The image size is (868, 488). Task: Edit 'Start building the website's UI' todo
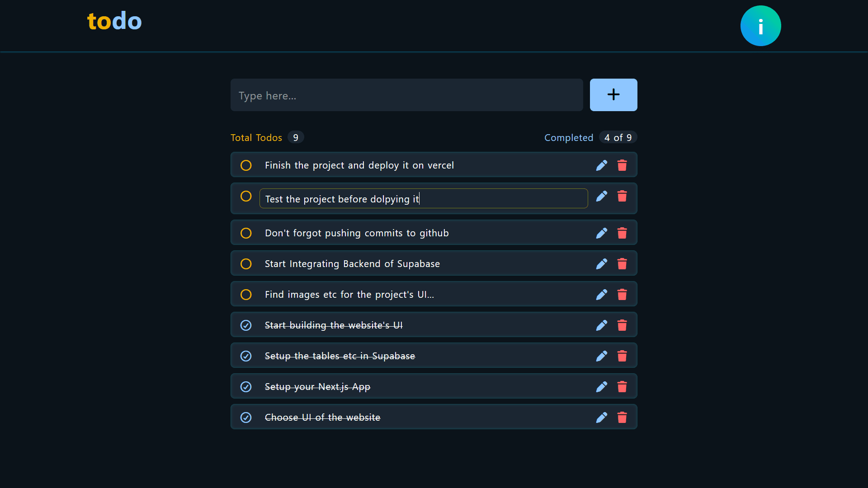pos(601,325)
